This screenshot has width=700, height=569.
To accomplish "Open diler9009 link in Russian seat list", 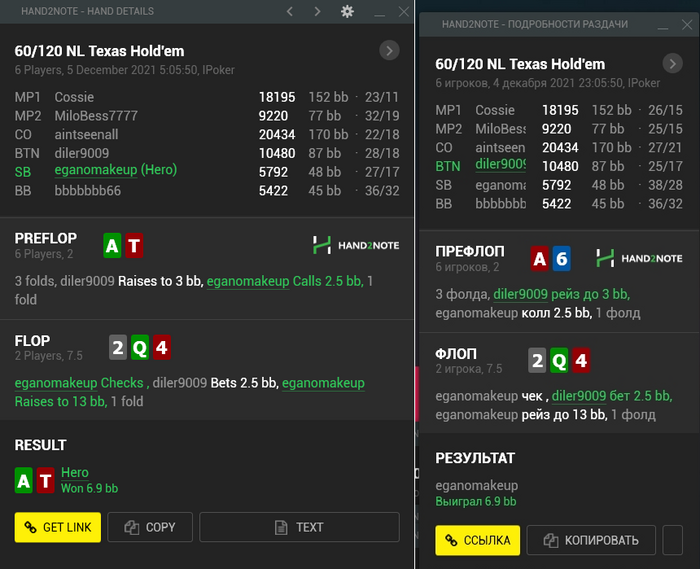I will (500, 164).
